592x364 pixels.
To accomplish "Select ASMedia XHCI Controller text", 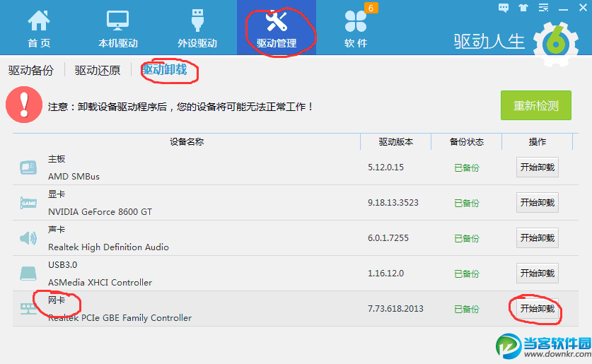I will click(x=100, y=283).
